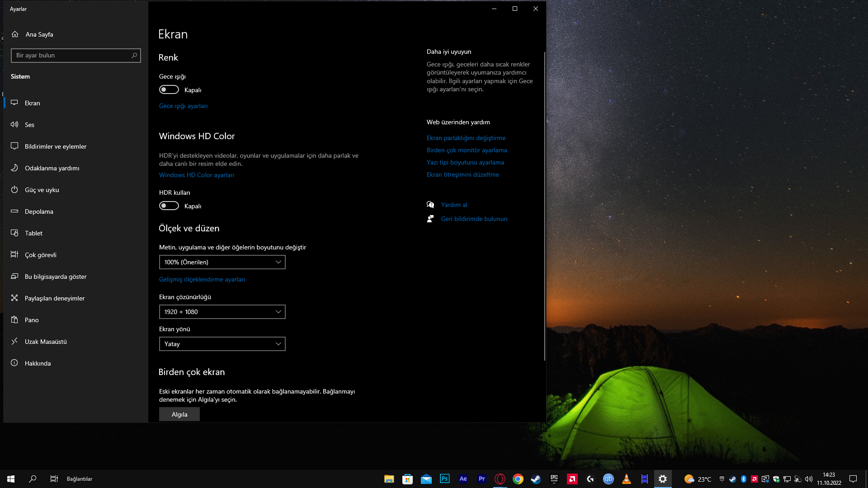
Task: Open Birden çok monitör ayarlama link
Action: [x=467, y=150]
